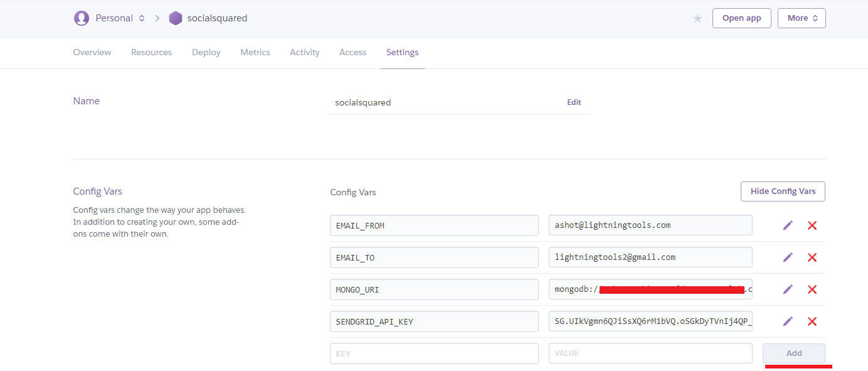Edit the EMAIL_TO variable using pencil icon
Screen dimensions: 868x371
788,257
